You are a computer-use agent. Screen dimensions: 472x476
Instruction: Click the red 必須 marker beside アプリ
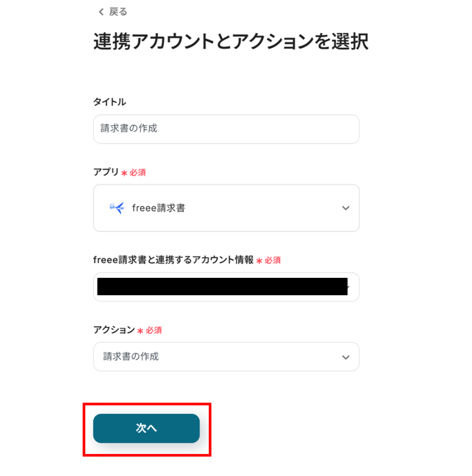click(137, 173)
